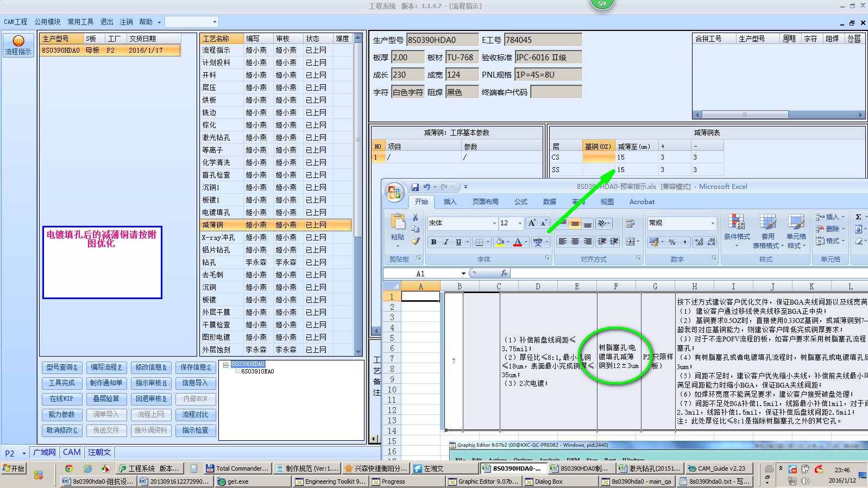The width and height of the screenshot is (868, 488).
Task: Open Format as Table (套用表格格式)
Action: pos(768,231)
